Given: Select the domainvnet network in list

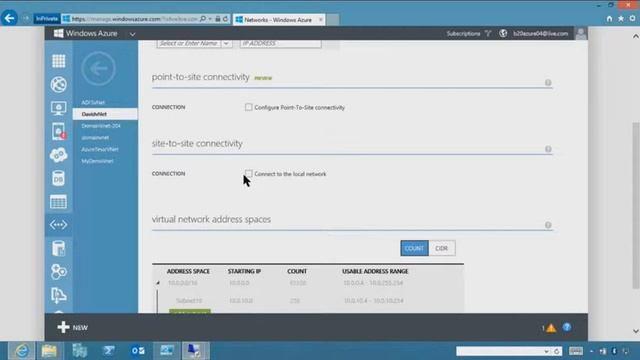Looking at the screenshot, I should [95, 138].
